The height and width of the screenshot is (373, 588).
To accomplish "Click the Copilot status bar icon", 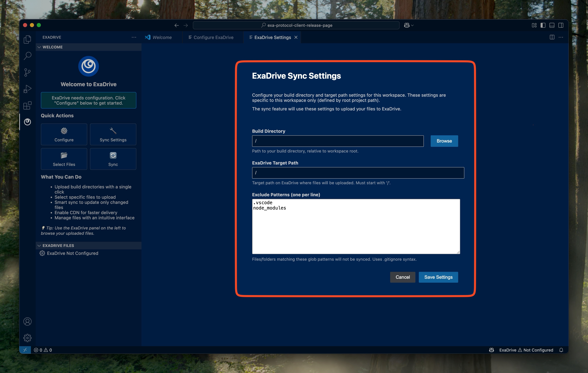I will (491, 350).
